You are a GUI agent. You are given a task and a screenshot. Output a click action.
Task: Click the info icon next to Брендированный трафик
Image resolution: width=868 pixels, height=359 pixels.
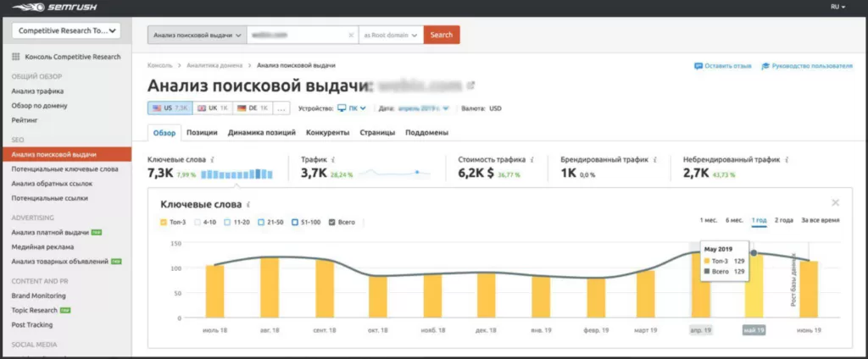click(x=654, y=159)
